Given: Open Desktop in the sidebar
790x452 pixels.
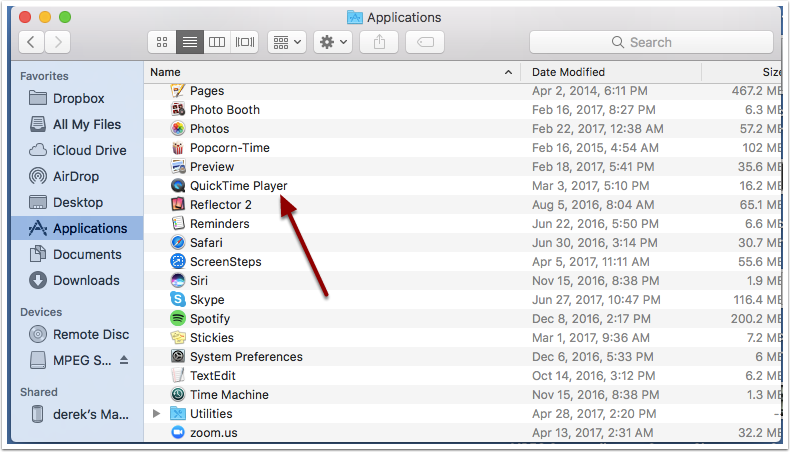Looking at the screenshot, I should pyautogui.click(x=77, y=202).
